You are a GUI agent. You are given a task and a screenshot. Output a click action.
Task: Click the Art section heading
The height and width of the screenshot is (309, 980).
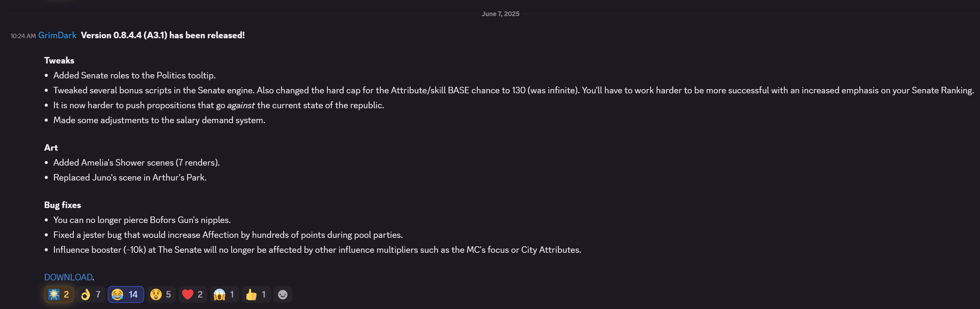51,148
